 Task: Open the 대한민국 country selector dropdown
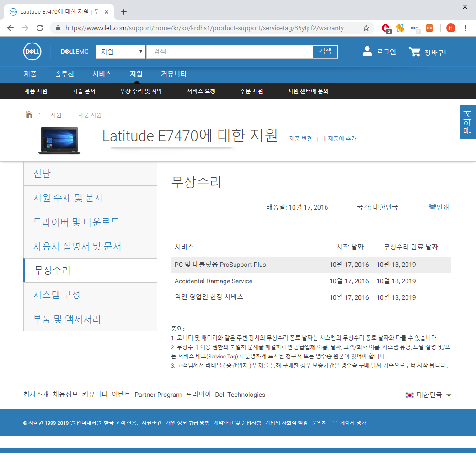[428, 395]
